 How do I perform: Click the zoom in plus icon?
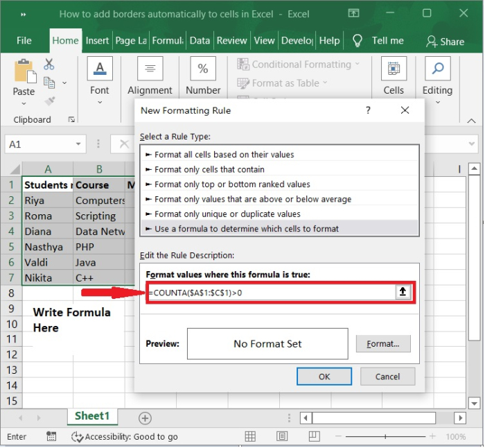432,436
